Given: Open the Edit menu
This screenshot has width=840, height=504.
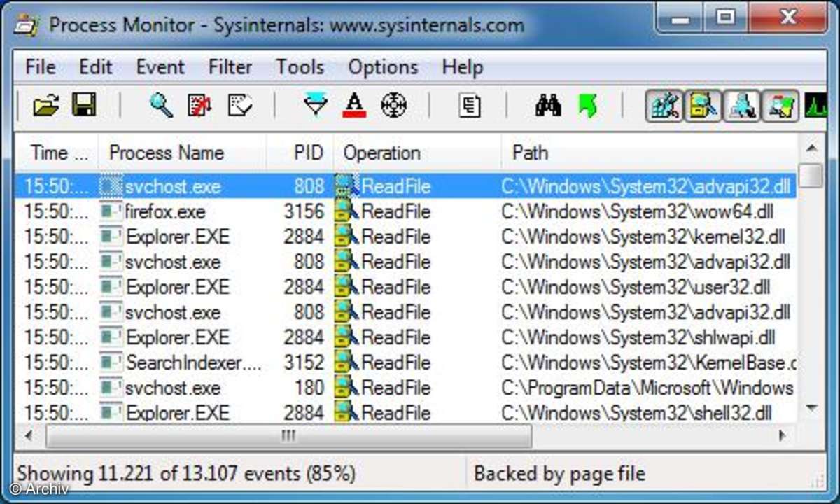Looking at the screenshot, I should click(96, 67).
